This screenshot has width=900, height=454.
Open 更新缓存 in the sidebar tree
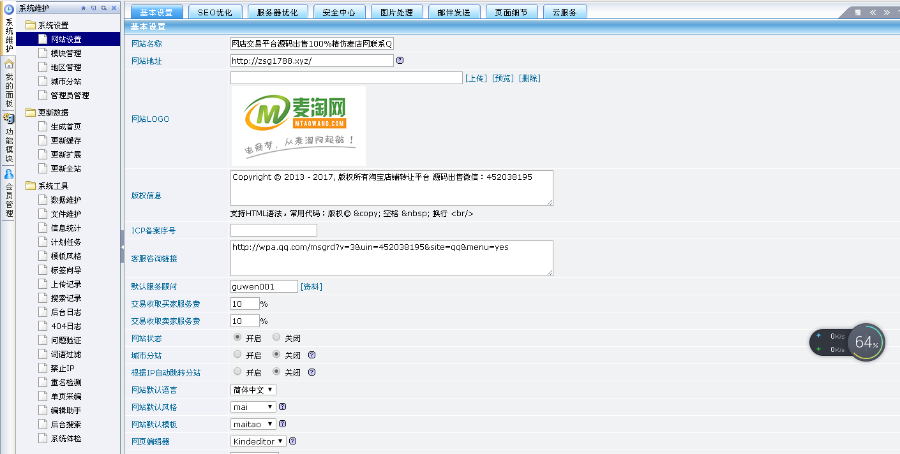pos(66,140)
